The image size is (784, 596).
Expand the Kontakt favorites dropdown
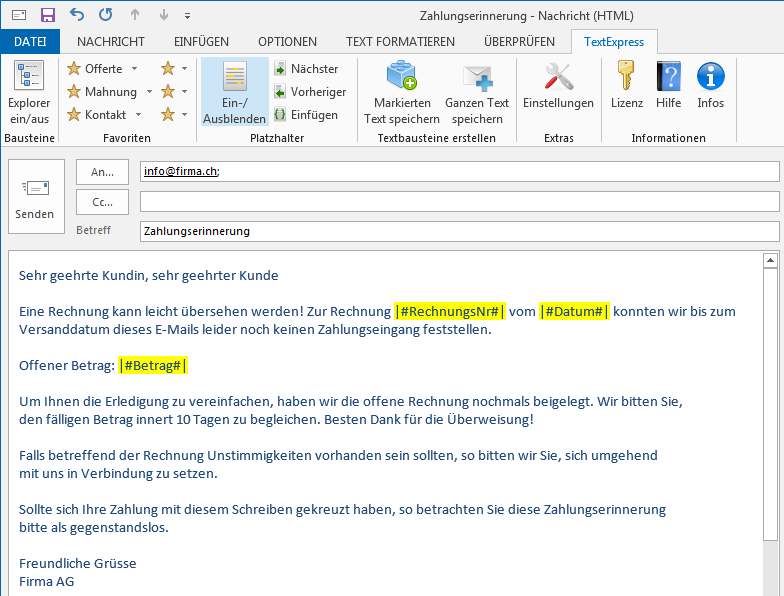pos(139,115)
